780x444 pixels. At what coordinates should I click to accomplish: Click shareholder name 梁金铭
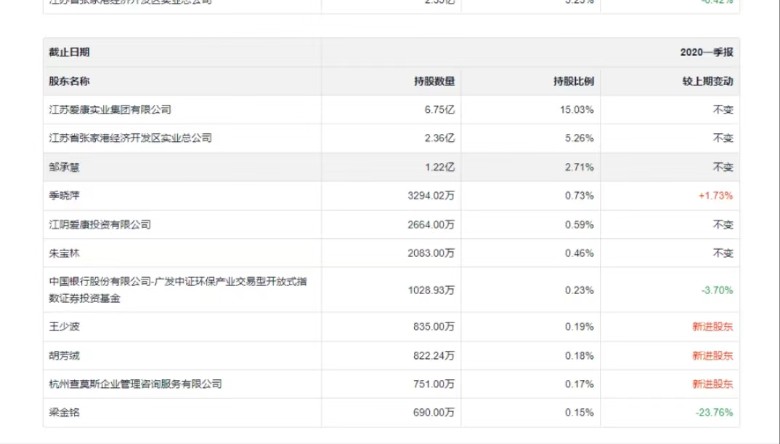(66, 413)
